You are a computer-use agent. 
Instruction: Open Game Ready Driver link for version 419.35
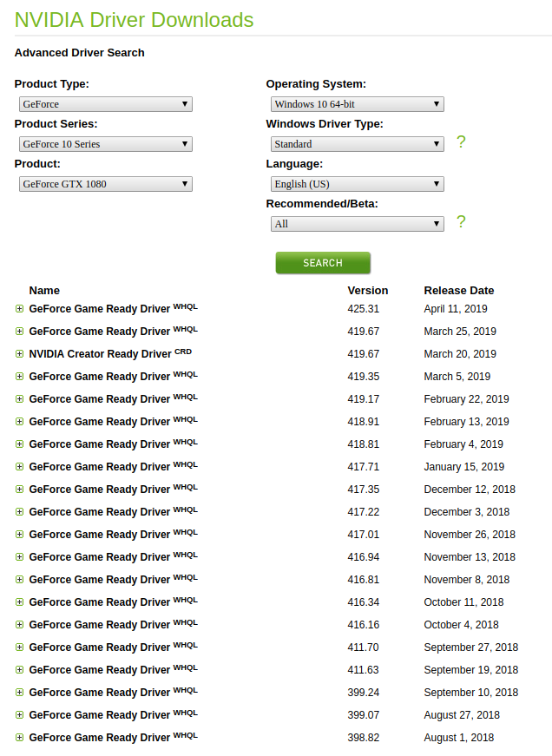coord(114,376)
